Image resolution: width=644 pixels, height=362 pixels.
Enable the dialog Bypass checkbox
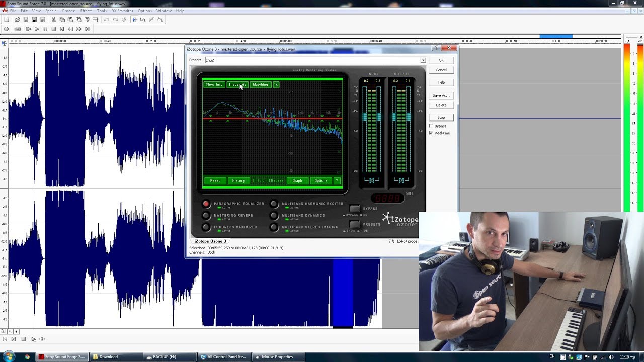click(431, 126)
